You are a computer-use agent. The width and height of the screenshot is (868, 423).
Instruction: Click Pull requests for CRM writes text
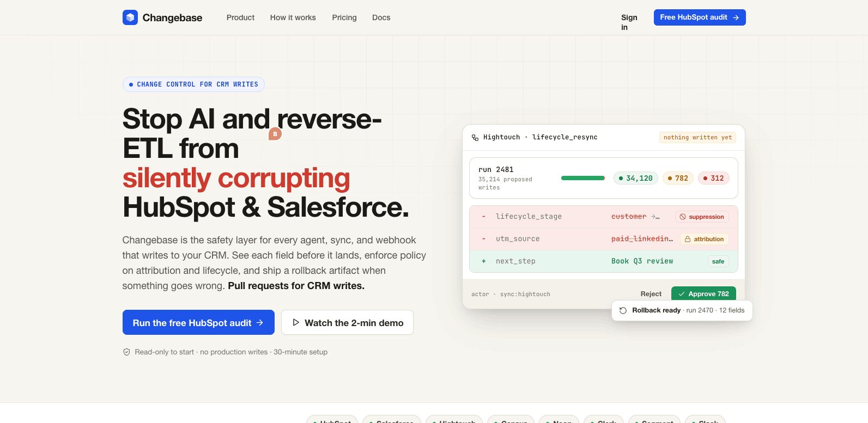click(x=296, y=286)
